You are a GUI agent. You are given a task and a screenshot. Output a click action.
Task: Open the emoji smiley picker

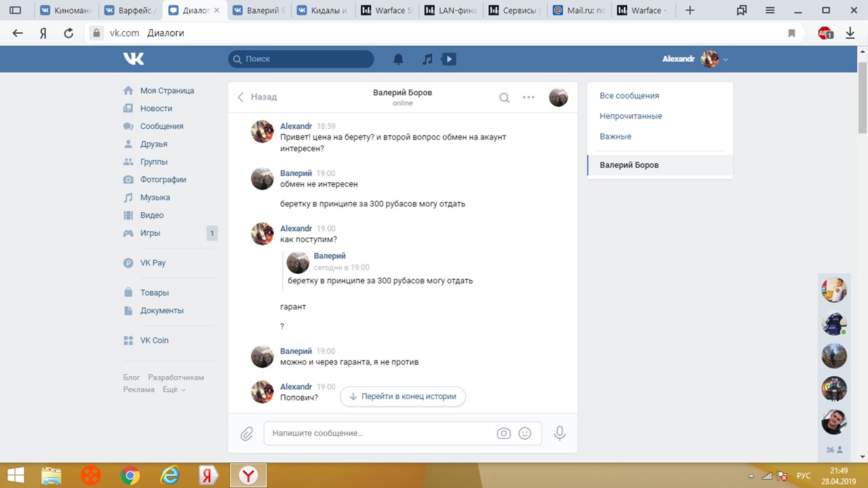coord(525,433)
